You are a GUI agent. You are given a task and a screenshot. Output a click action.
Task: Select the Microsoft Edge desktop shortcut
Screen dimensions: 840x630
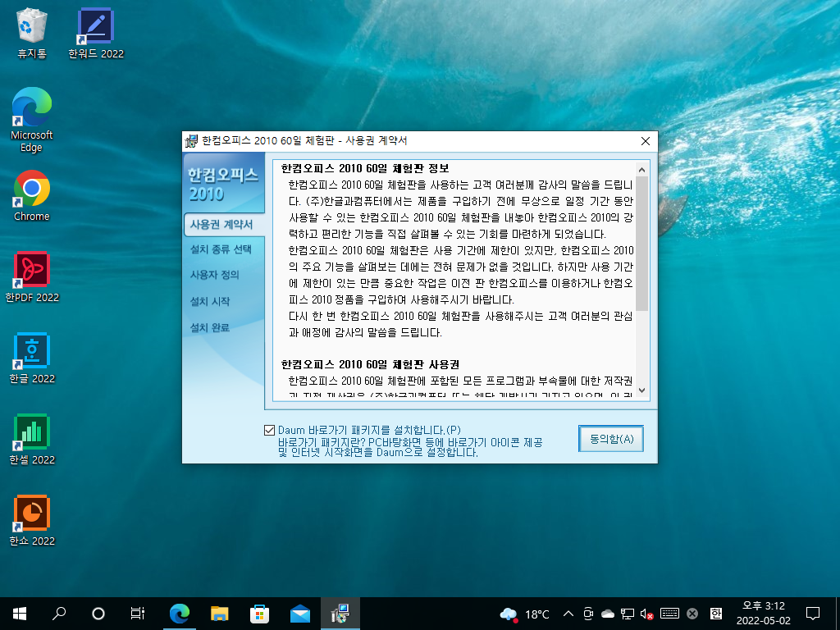tap(32, 120)
